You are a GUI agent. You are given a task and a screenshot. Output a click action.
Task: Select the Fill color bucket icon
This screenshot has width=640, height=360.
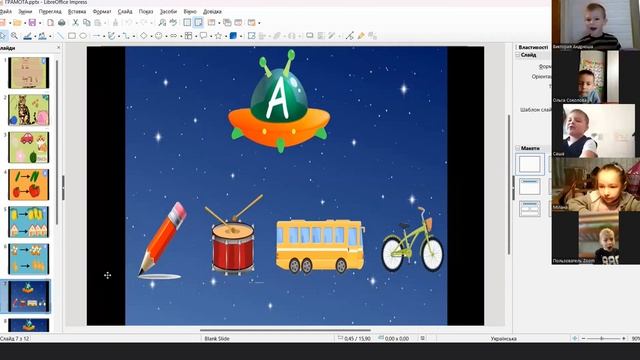(42, 36)
